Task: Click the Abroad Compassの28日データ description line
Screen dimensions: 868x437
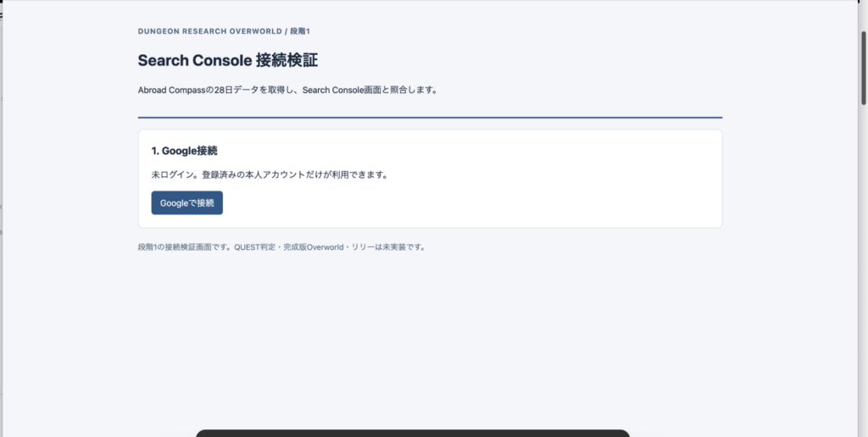Action: click(288, 90)
